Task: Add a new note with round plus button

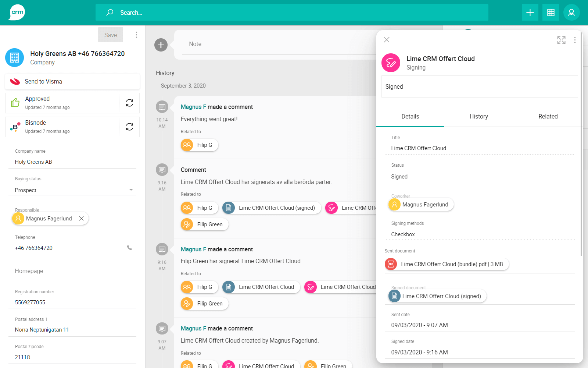Action: coord(161,45)
